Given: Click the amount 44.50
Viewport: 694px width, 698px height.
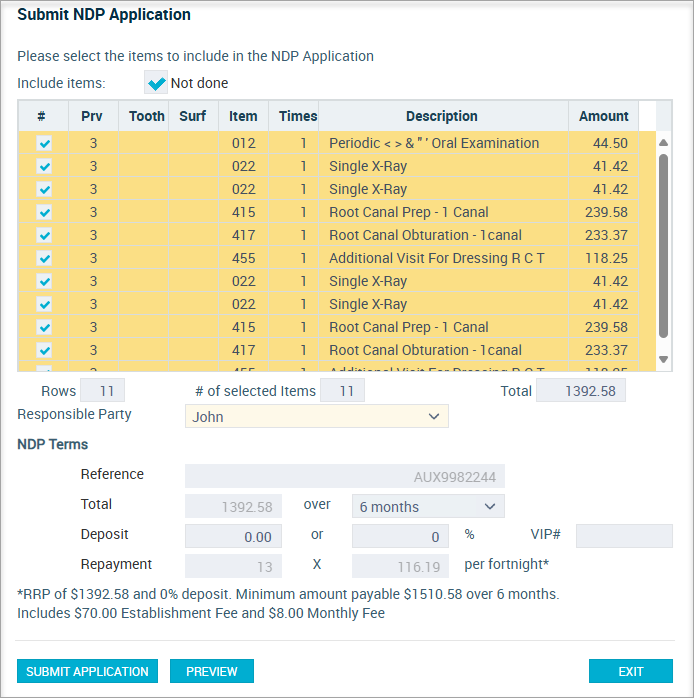Looking at the screenshot, I should 610,143.
